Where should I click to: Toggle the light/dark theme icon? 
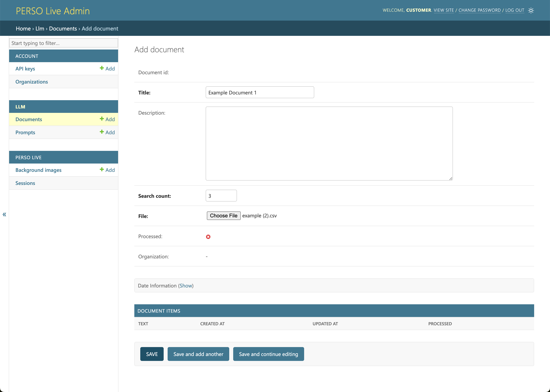click(x=531, y=10)
